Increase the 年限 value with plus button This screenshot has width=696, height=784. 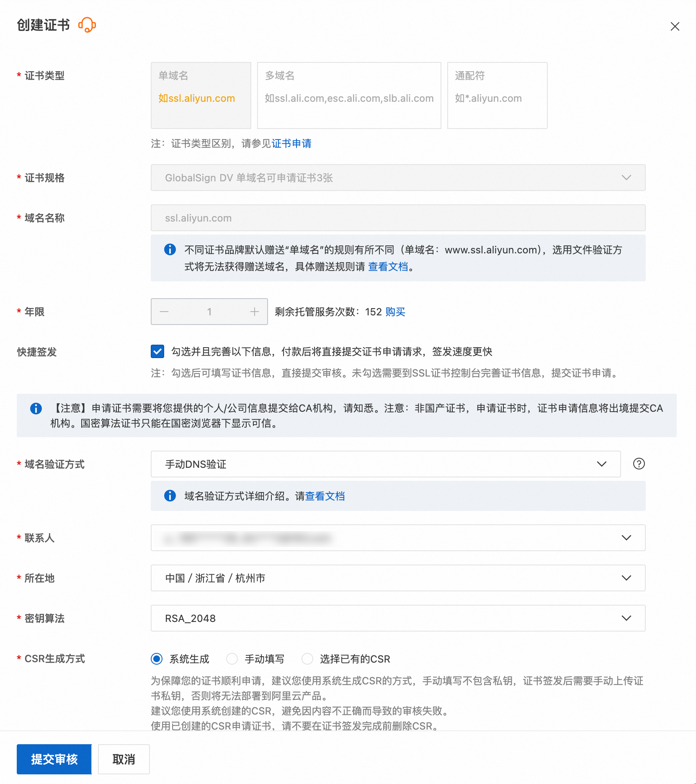click(255, 312)
